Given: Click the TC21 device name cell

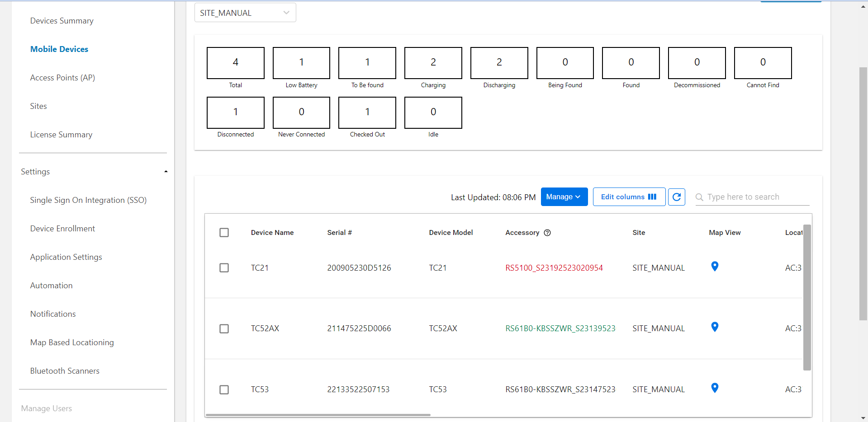Looking at the screenshot, I should point(260,268).
